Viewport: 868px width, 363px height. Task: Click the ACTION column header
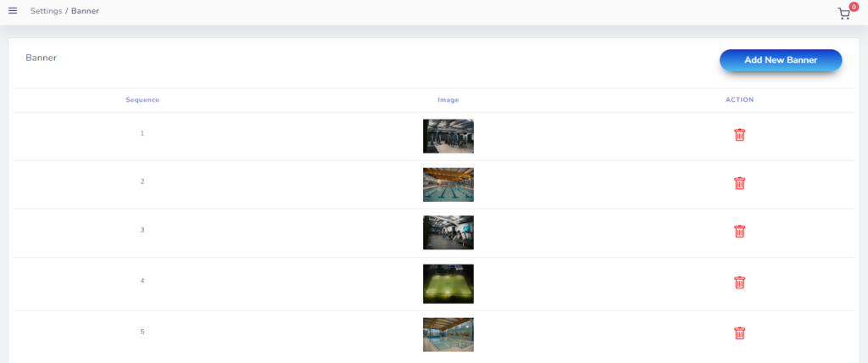coord(739,100)
